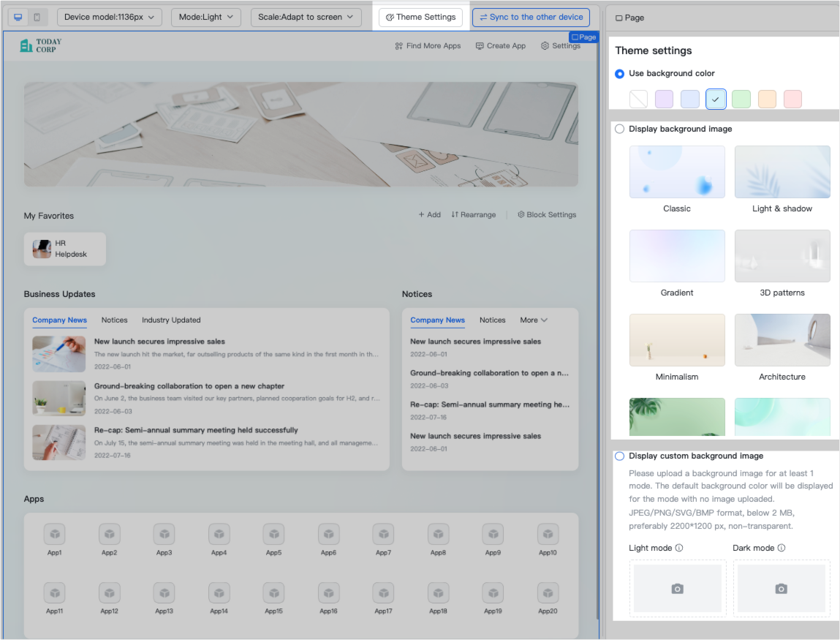
Task: Open the Device model dropdown
Action: pyautogui.click(x=110, y=17)
